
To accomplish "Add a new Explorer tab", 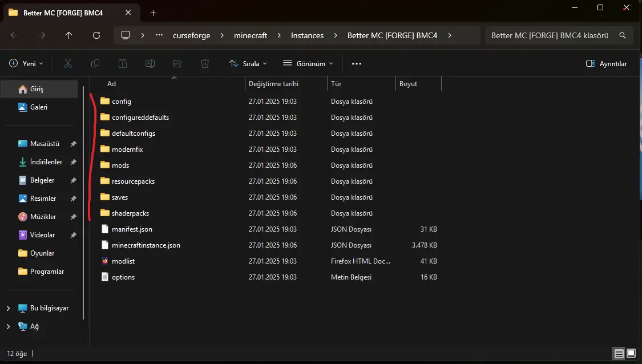I will (x=153, y=13).
